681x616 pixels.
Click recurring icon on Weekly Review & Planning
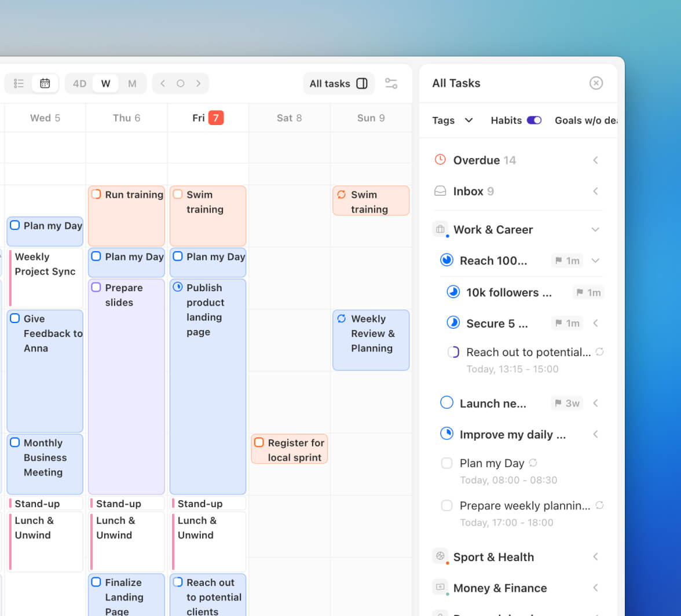click(x=342, y=318)
